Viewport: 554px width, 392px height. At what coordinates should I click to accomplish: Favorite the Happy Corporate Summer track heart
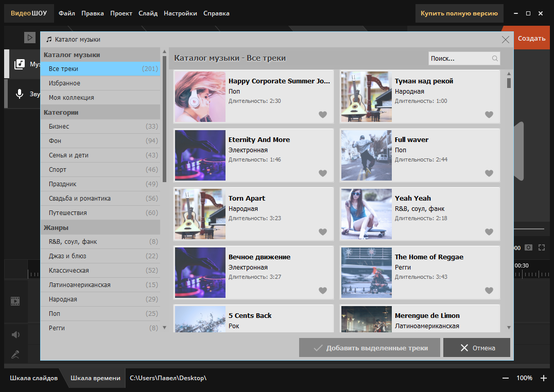(323, 114)
